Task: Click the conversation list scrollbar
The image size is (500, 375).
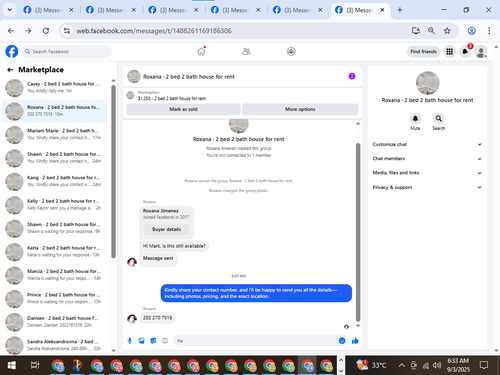Action: [113, 171]
